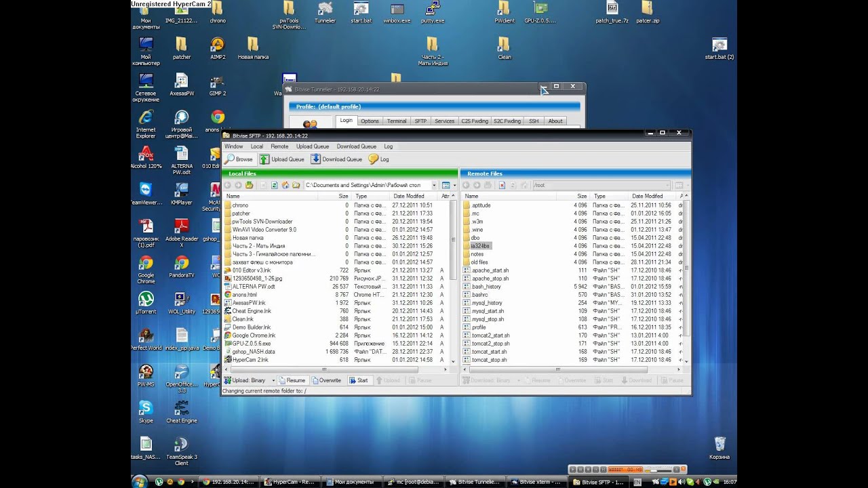Image resolution: width=868 pixels, height=488 pixels.
Task: Create a new local folder
Action: point(296,185)
